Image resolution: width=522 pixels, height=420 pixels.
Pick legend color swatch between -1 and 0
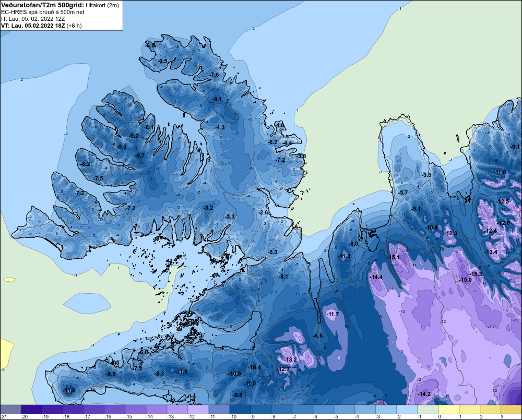428,409
